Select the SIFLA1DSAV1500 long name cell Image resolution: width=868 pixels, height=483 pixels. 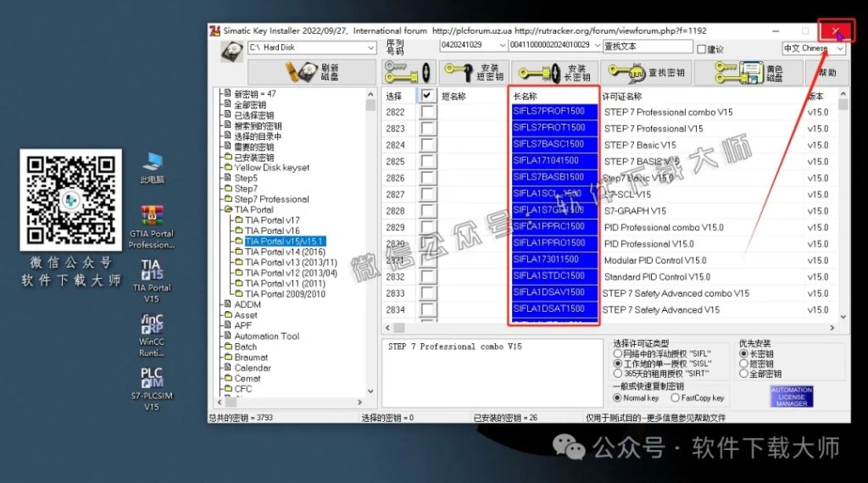tap(554, 292)
